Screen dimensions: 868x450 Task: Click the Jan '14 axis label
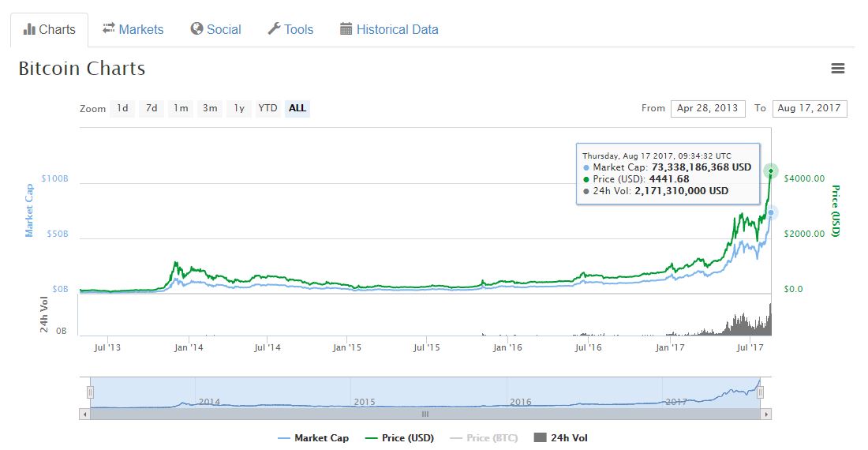pos(189,347)
